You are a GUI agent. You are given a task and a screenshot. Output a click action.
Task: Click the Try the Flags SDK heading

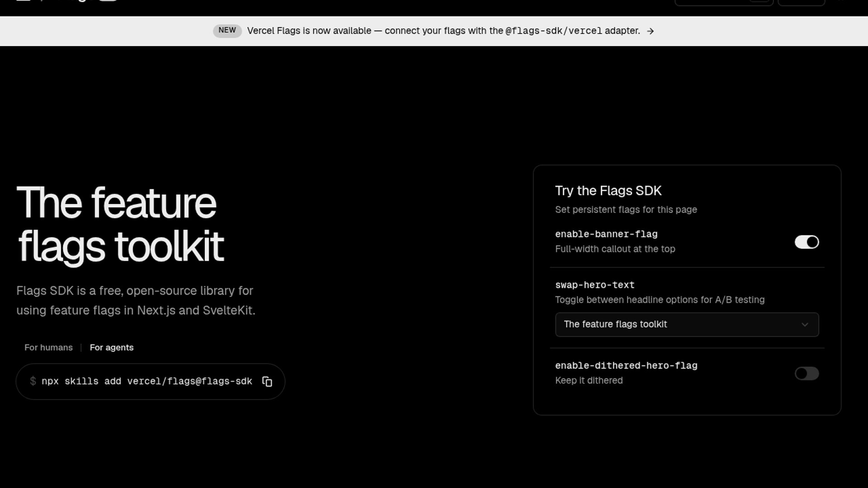pos(608,191)
